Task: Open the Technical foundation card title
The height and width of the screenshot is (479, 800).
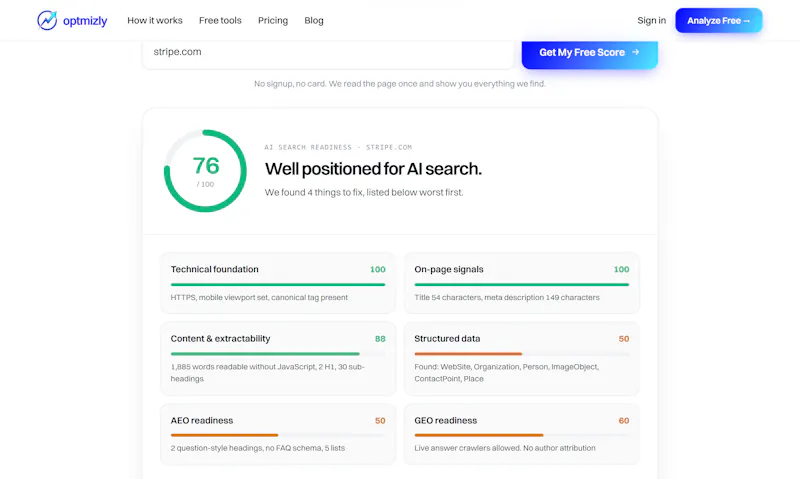Action: point(214,269)
